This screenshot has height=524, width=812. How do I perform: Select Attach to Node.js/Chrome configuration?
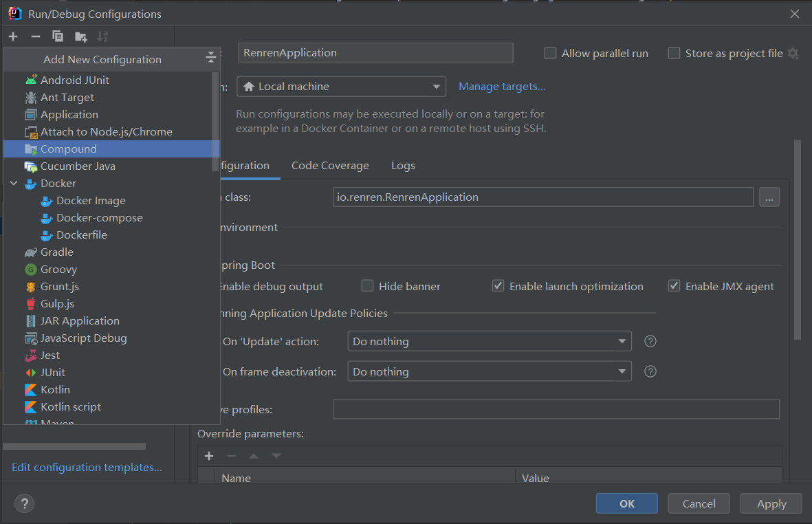pos(111,131)
